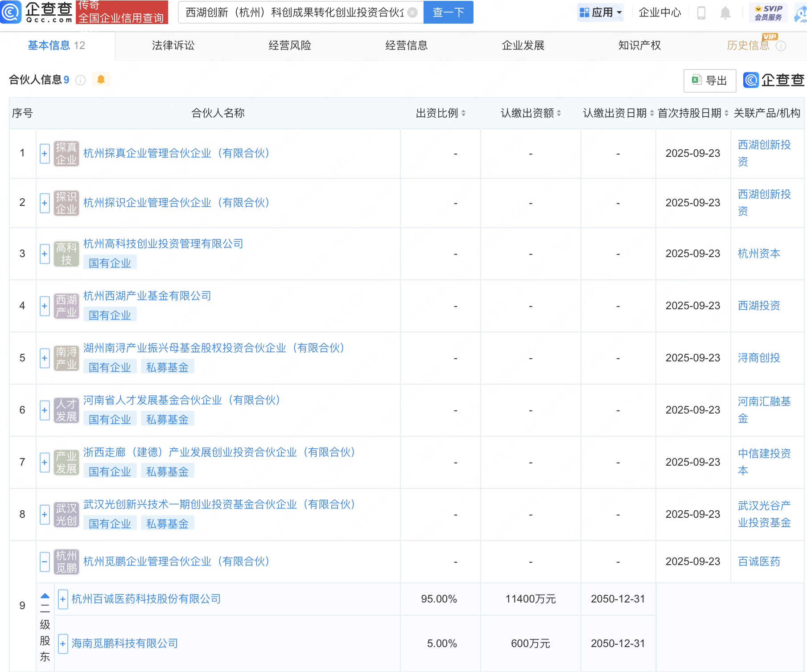Switch to 知识产权 tab
The image size is (807, 672).
pos(639,45)
